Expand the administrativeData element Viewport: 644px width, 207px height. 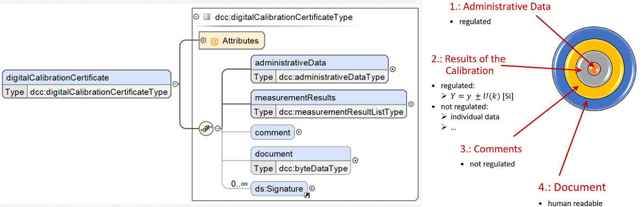pyautogui.click(x=392, y=69)
